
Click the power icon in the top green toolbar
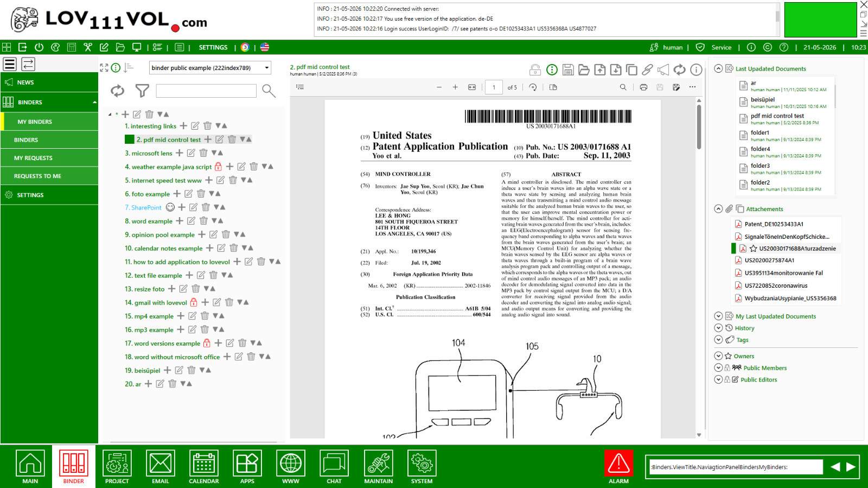coord(39,47)
